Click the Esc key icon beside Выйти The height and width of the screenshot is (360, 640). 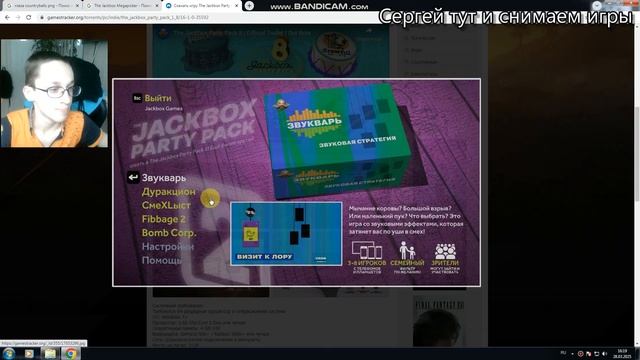point(137,98)
